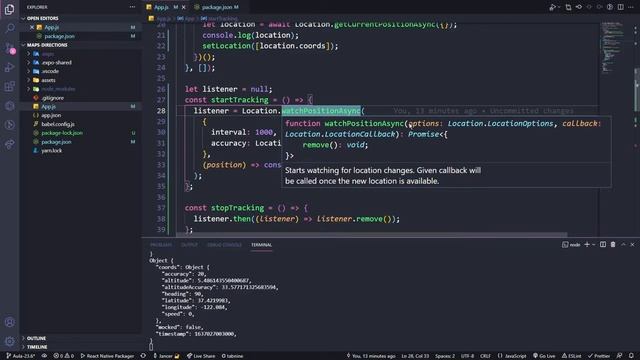Open the Run and Debug view
Screen dimensions: 640x360
click(x=9, y=67)
